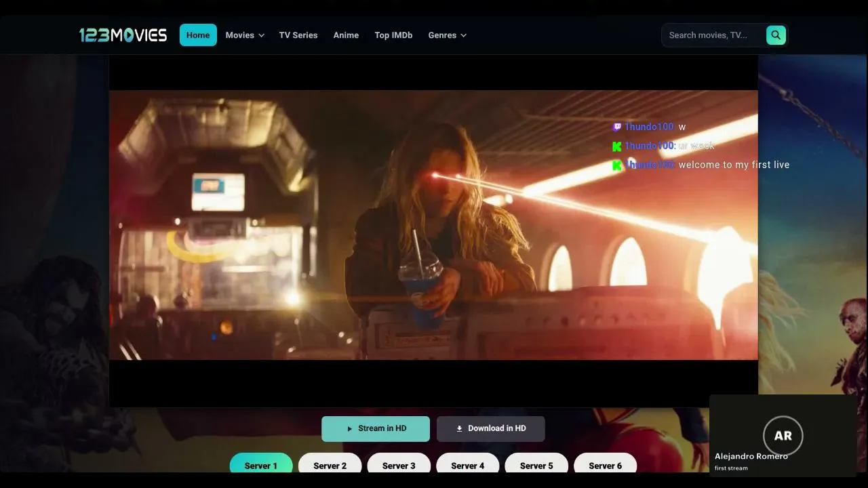The height and width of the screenshot is (488, 868).
Task: Select Server 1
Action: click(x=261, y=464)
